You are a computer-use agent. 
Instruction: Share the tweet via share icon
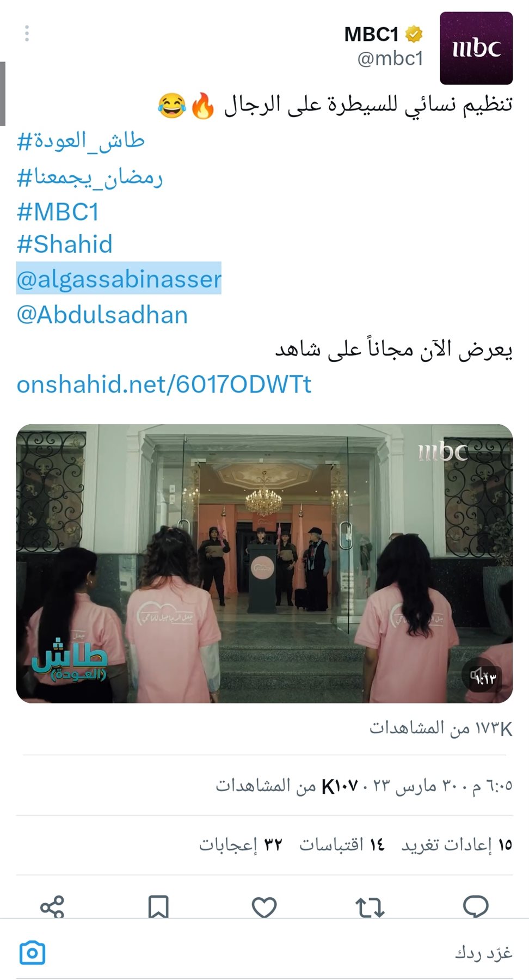pyautogui.click(x=52, y=908)
